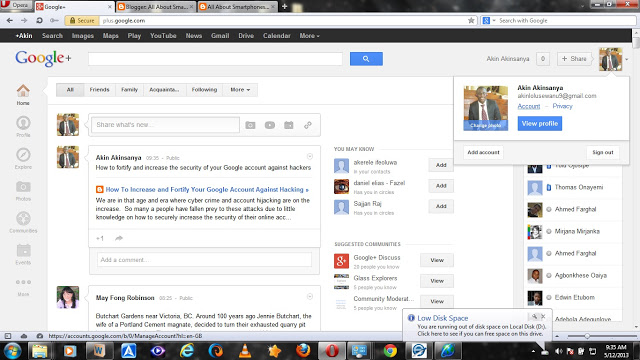This screenshot has height=360, width=640.
Task: Select the Family stream tab
Action: pos(129,89)
